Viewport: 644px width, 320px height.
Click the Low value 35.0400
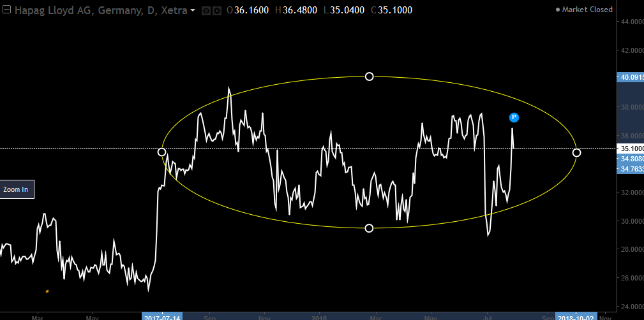pyautogui.click(x=347, y=10)
